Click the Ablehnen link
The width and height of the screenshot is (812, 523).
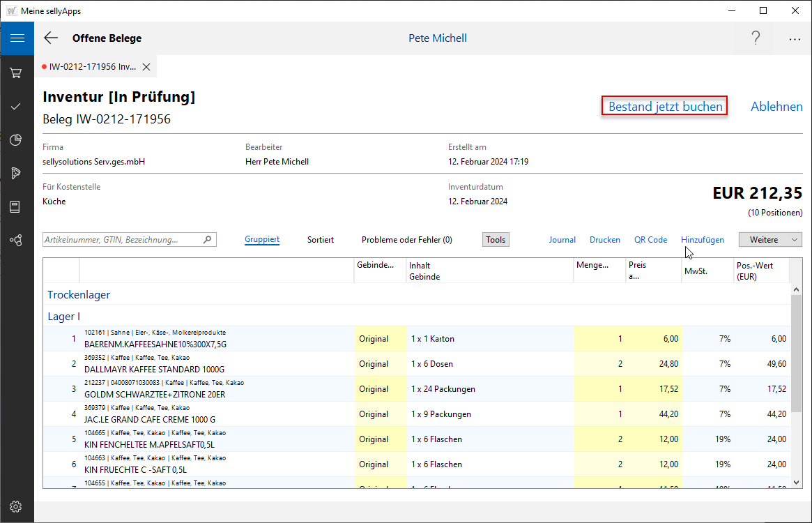click(x=776, y=107)
